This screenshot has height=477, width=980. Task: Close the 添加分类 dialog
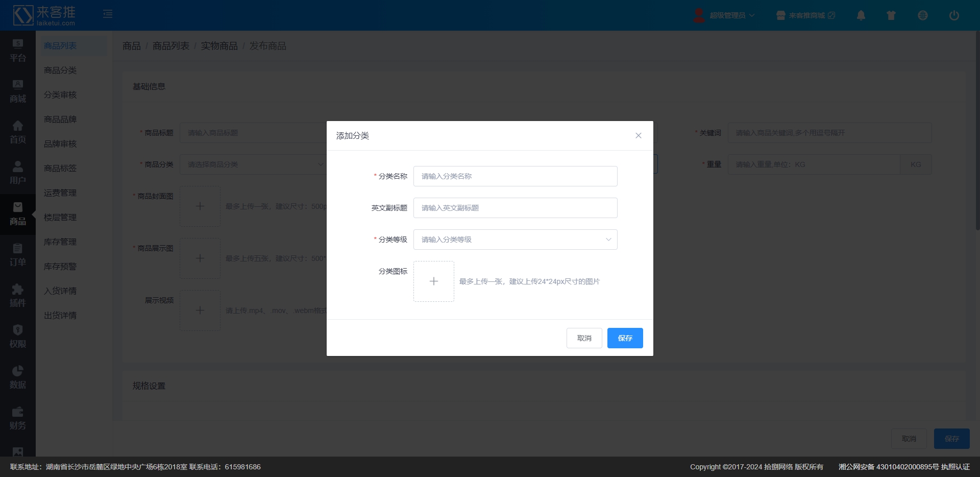(638, 135)
